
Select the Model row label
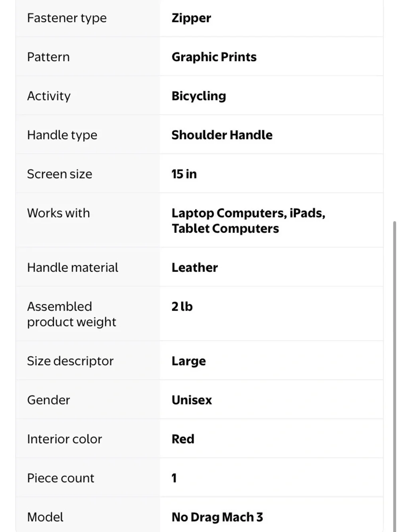pyautogui.click(x=45, y=517)
